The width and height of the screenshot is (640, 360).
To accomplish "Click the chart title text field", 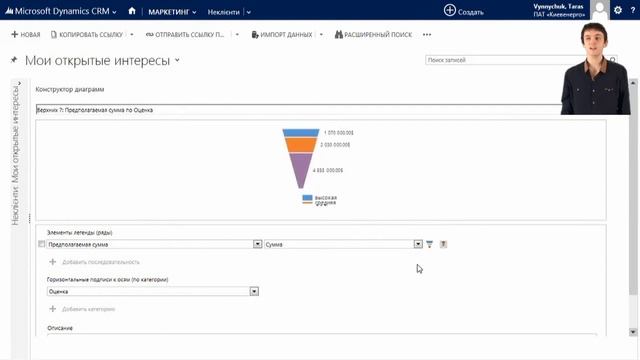I will (299, 110).
